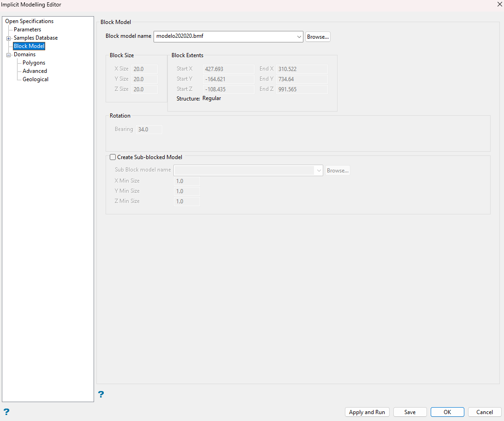Open Polygons under Domains
This screenshot has width=504, height=421.
[x=34, y=63]
